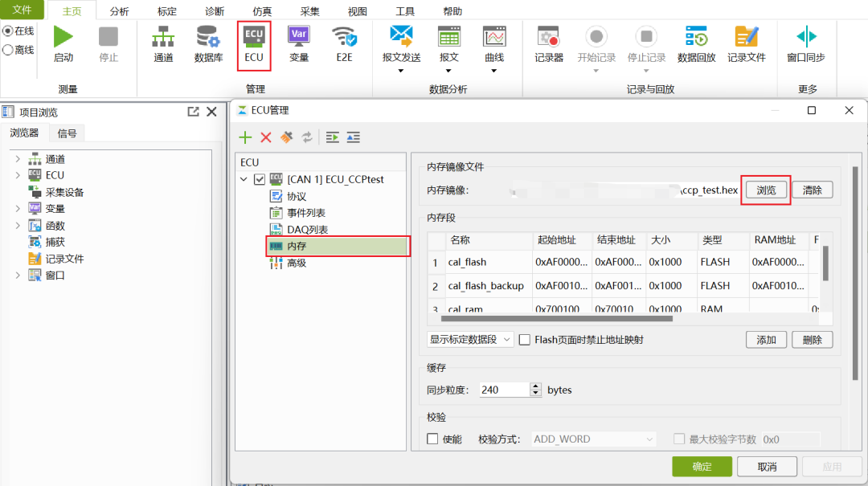Click the orange clean tool icon in ECU toolbar
The width and height of the screenshot is (868, 486).
tap(286, 137)
